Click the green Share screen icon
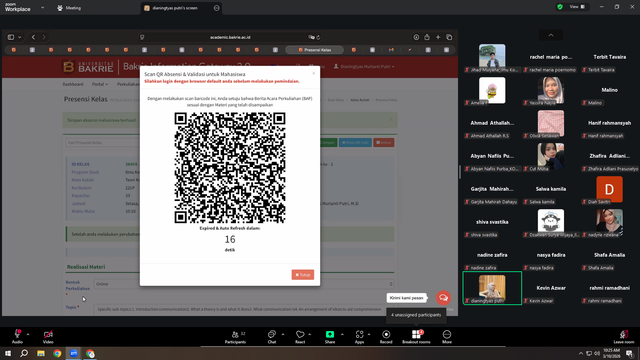The height and width of the screenshot is (360, 640). [330, 334]
